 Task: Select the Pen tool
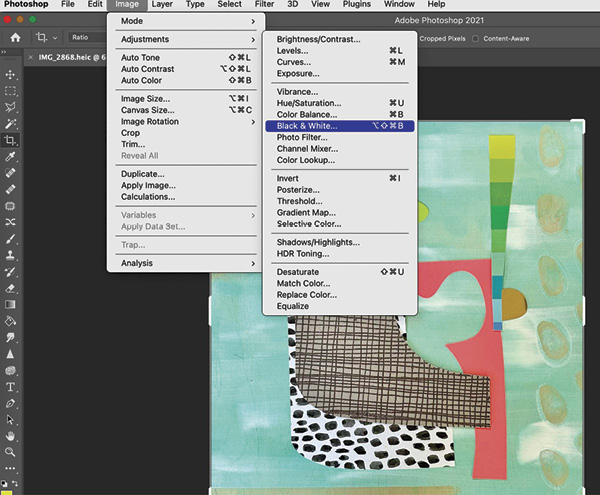10,403
